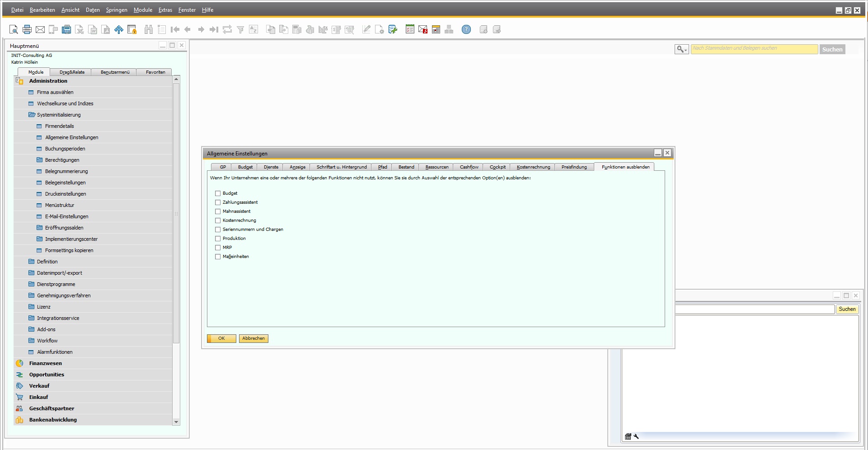Click the binoculars find icon
The image size is (868, 450).
click(148, 30)
